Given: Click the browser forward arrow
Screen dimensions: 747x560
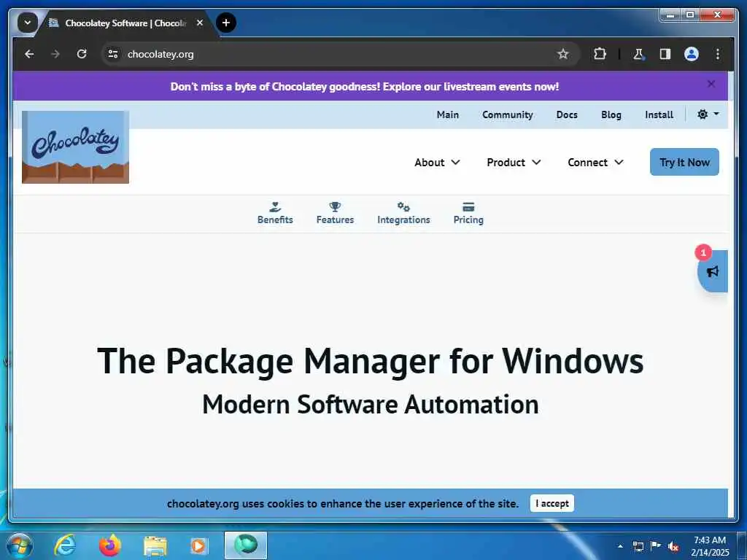Looking at the screenshot, I should click(55, 54).
